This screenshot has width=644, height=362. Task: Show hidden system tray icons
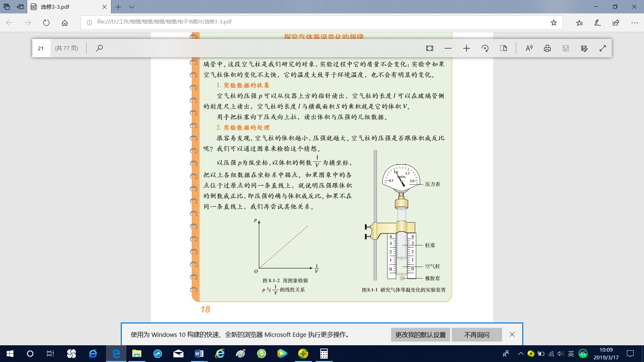pos(521,354)
